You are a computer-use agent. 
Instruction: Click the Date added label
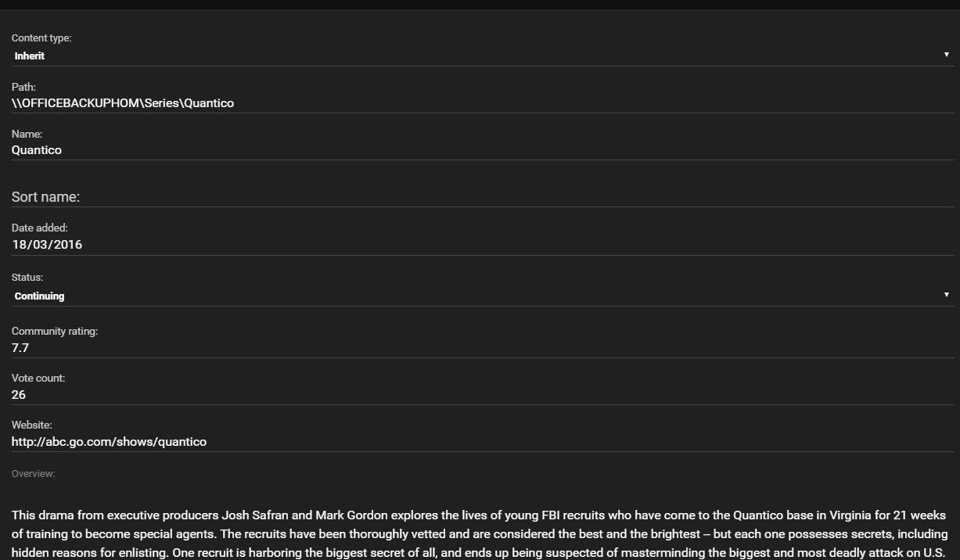pyautogui.click(x=39, y=228)
